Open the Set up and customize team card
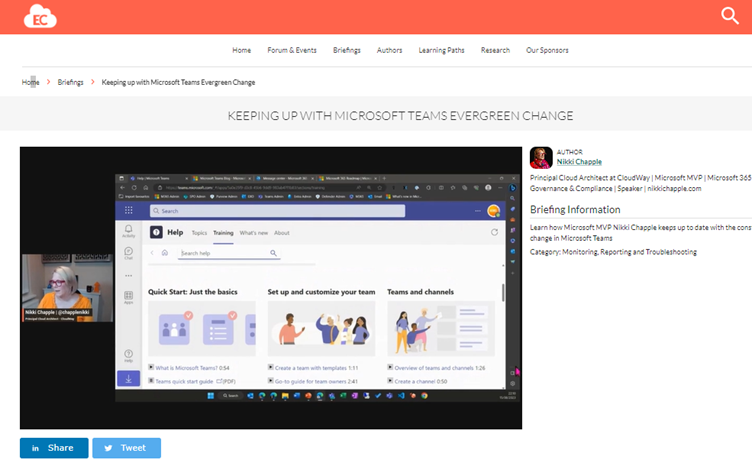Image resolution: width=752 pixels, height=463 pixels. 321,329
